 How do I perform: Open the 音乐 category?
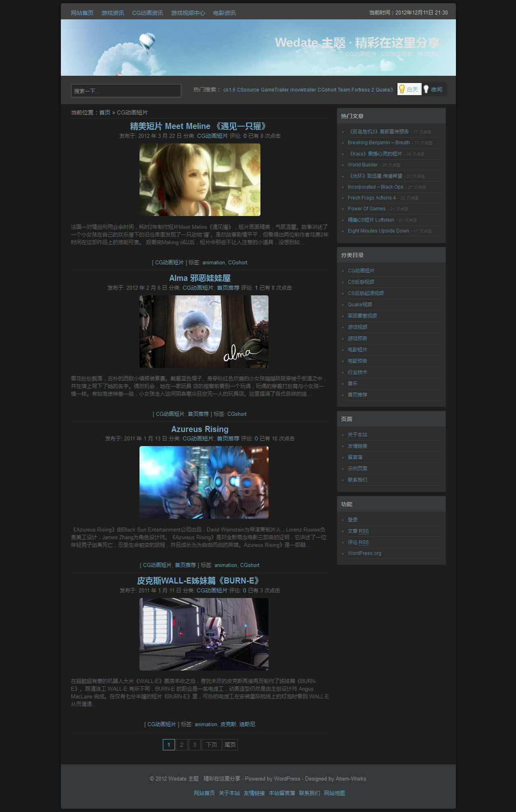click(x=353, y=384)
